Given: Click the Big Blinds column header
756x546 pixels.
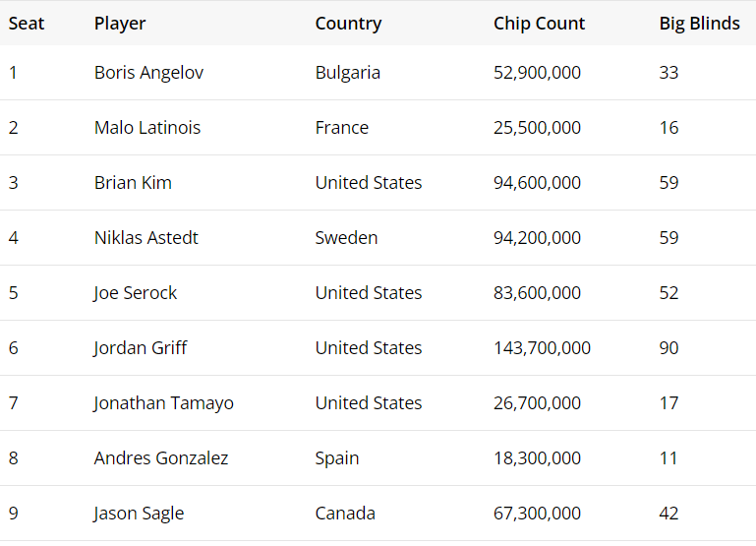Looking at the screenshot, I should point(699,24).
